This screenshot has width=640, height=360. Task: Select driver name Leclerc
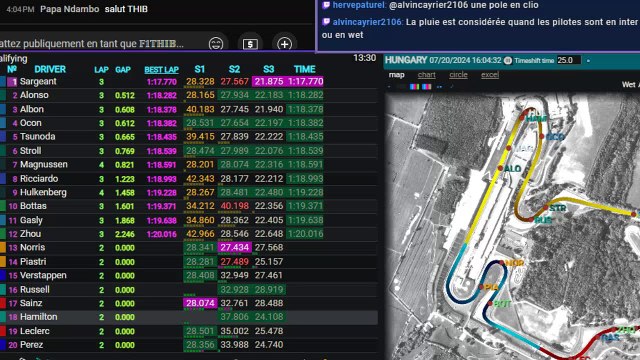coord(35,331)
